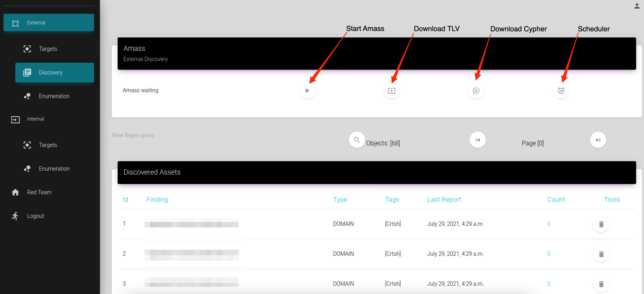
Task: Jump to last page of results
Action: [598, 140]
